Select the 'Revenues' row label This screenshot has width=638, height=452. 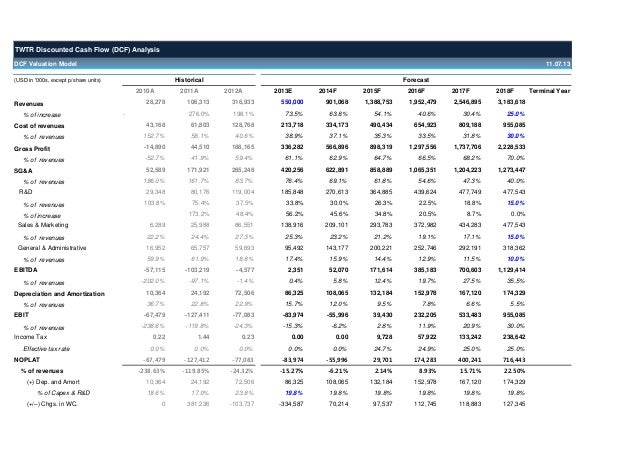tap(28, 104)
